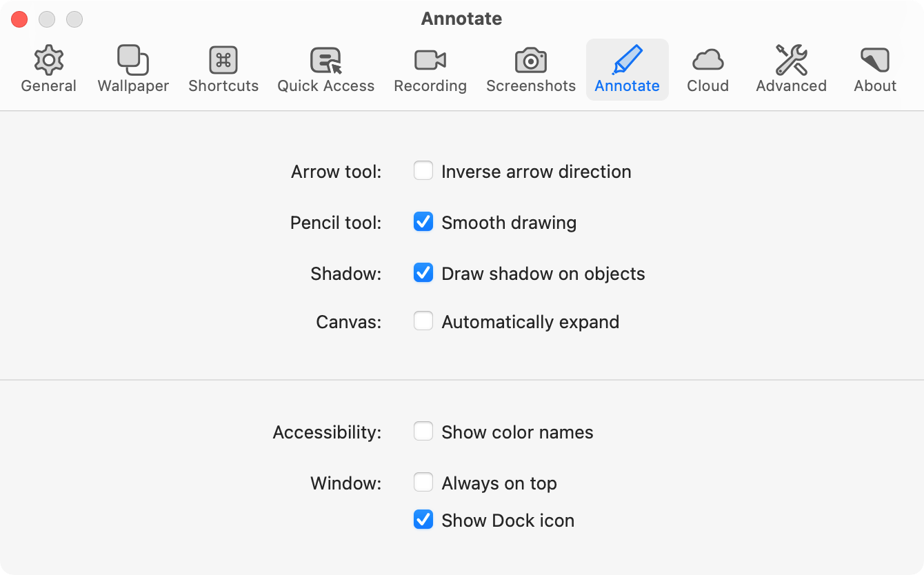
Task: Uncheck Draw shadow on objects
Action: [423, 273]
